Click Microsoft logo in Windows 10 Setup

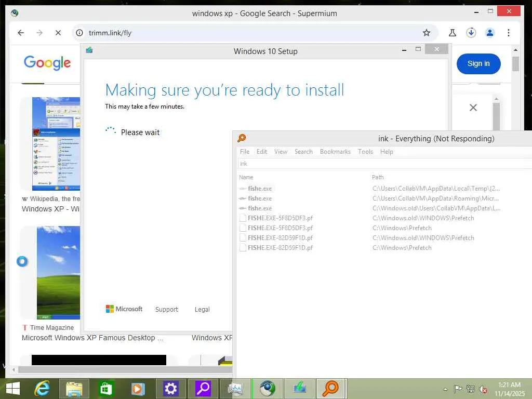124,309
